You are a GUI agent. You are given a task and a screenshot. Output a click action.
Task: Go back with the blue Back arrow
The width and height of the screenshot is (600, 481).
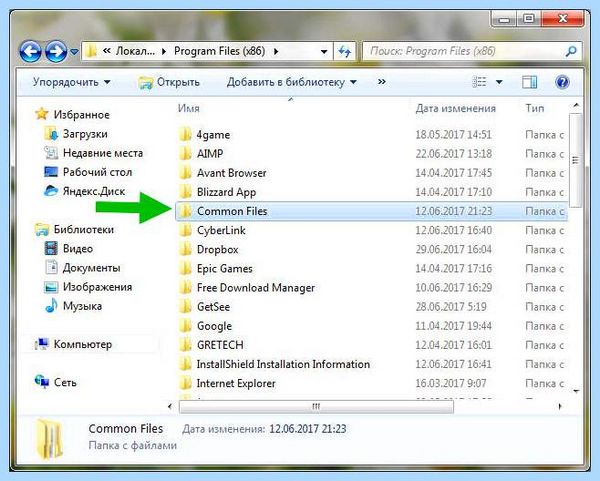point(30,51)
